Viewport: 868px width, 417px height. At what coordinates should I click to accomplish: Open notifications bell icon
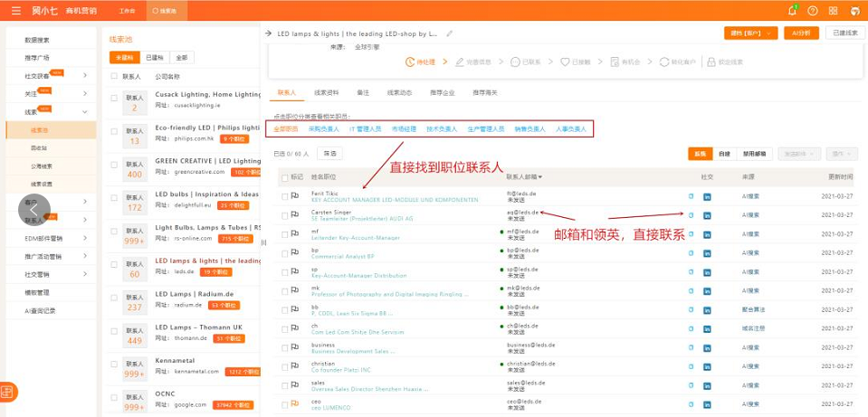coord(792,11)
